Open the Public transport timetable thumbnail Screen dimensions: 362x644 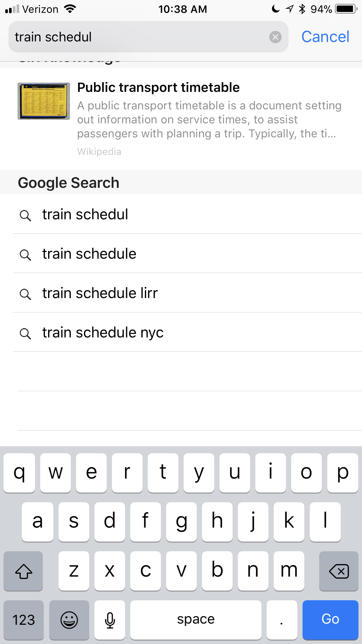pos(44,101)
